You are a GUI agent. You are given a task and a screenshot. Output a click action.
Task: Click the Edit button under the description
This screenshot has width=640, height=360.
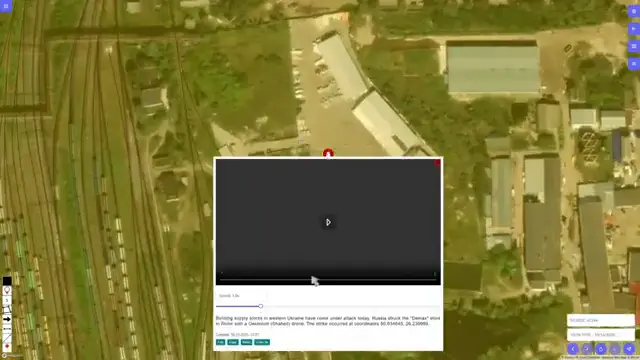tap(220, 342)
